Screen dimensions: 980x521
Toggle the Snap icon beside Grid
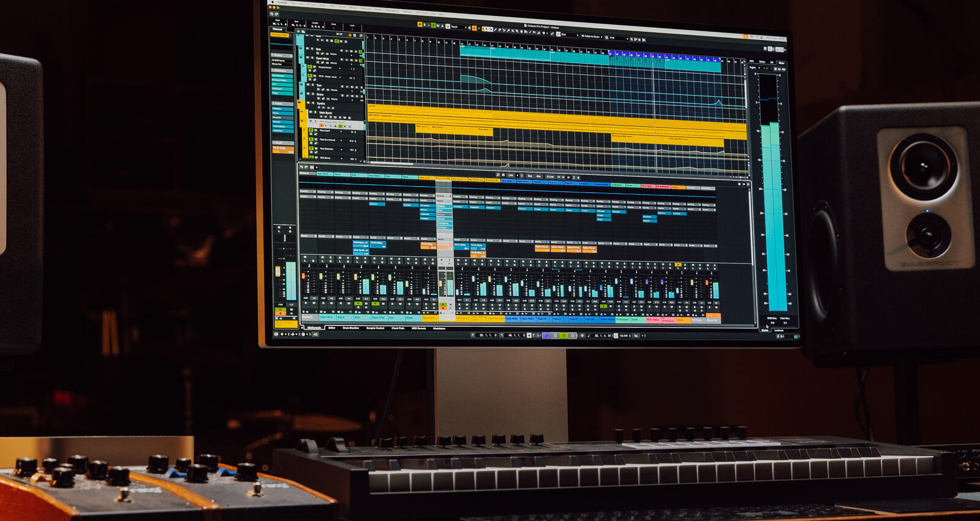[x=558, y=34]
